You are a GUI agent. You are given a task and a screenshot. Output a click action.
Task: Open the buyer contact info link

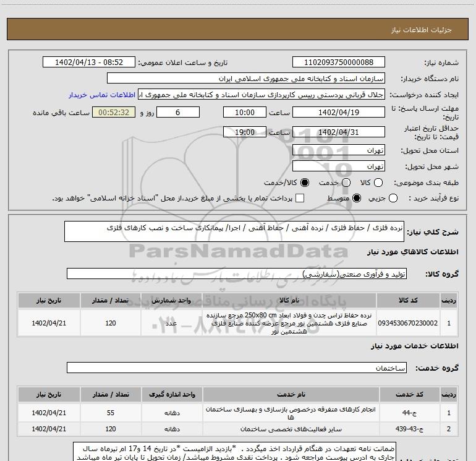click(102, 95)
